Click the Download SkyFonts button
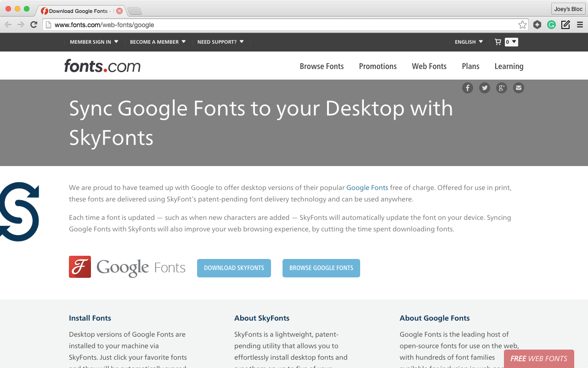 point(234,268)
